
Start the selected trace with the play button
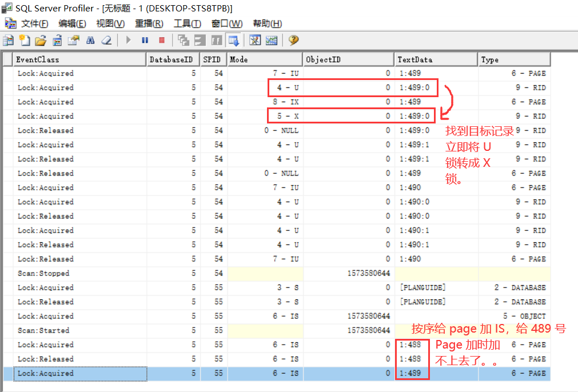click(x=129, y=41)
